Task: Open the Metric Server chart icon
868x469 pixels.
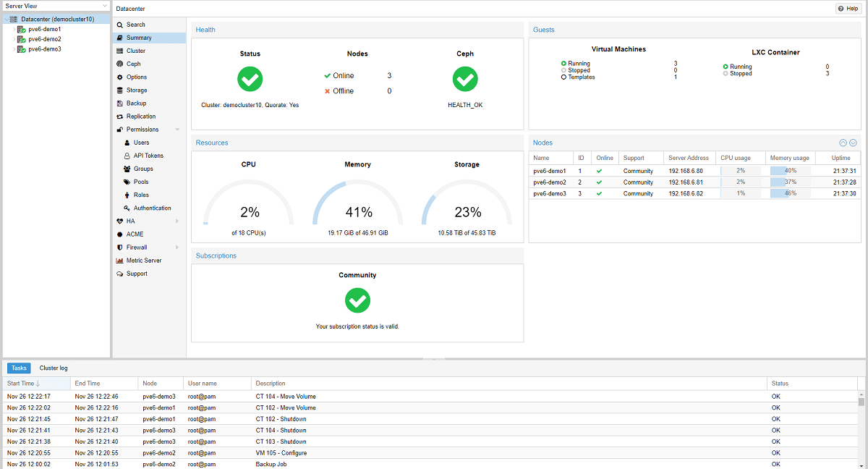Action: coord(119,261)
